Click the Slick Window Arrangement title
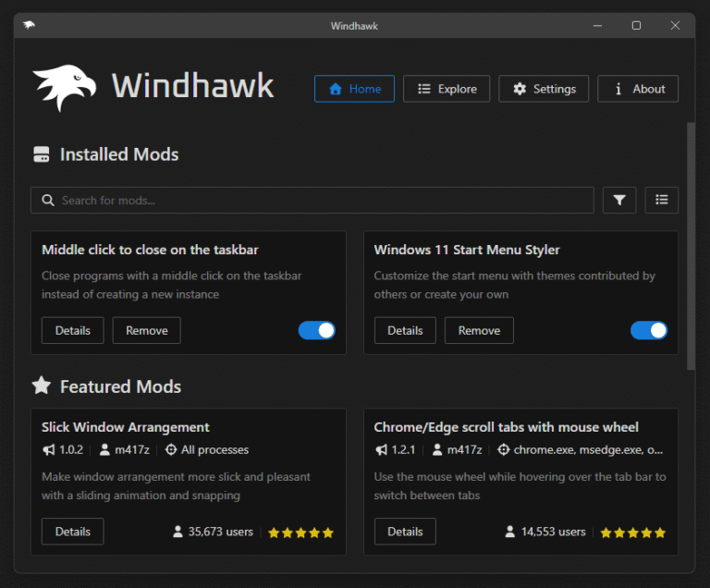 [126, 427]
